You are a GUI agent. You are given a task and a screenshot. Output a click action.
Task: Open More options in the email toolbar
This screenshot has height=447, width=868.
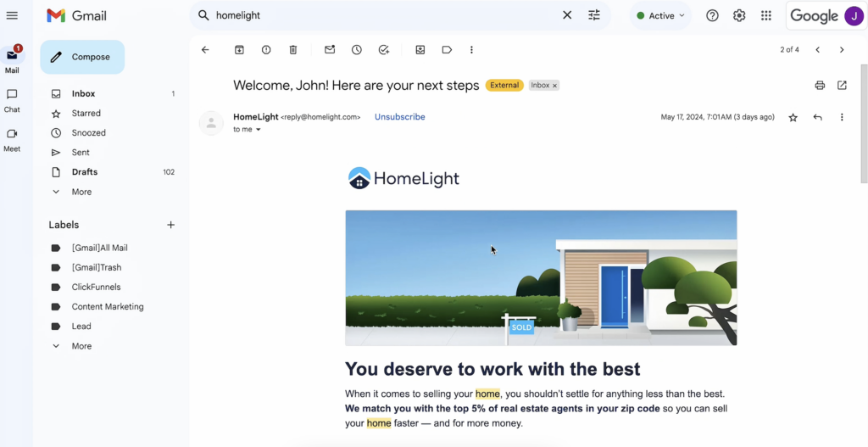tap(471, 50)
